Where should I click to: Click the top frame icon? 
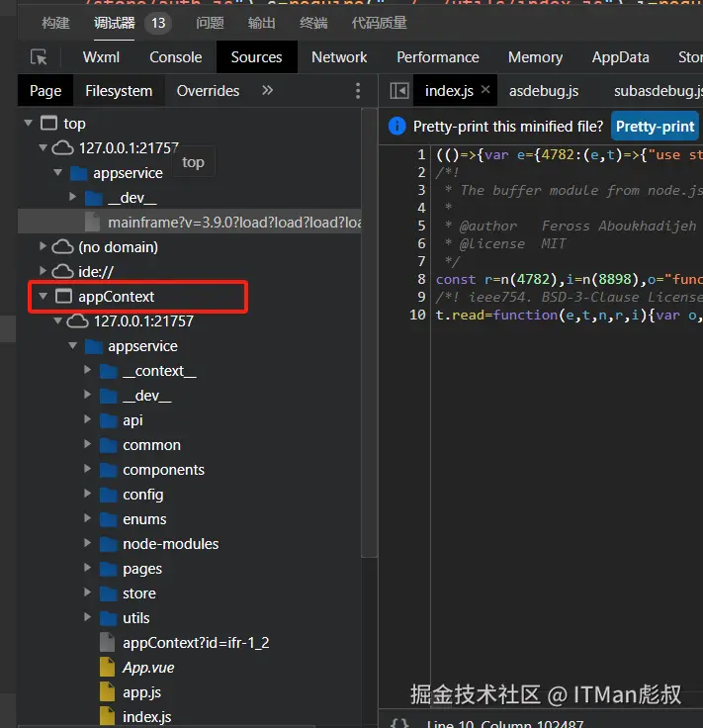coord(48,123)
